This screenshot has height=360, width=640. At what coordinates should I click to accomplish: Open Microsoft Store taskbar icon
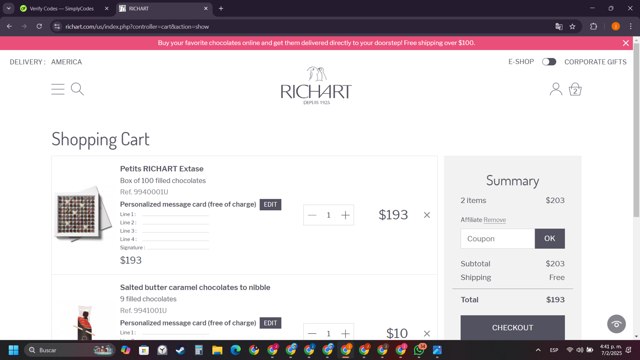click(144, 350)
